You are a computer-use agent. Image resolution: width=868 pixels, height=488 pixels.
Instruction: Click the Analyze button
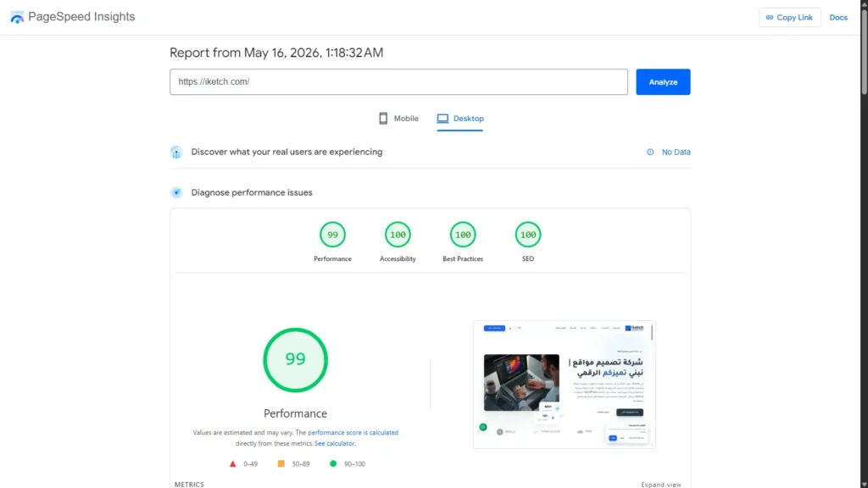coord(663,82)
